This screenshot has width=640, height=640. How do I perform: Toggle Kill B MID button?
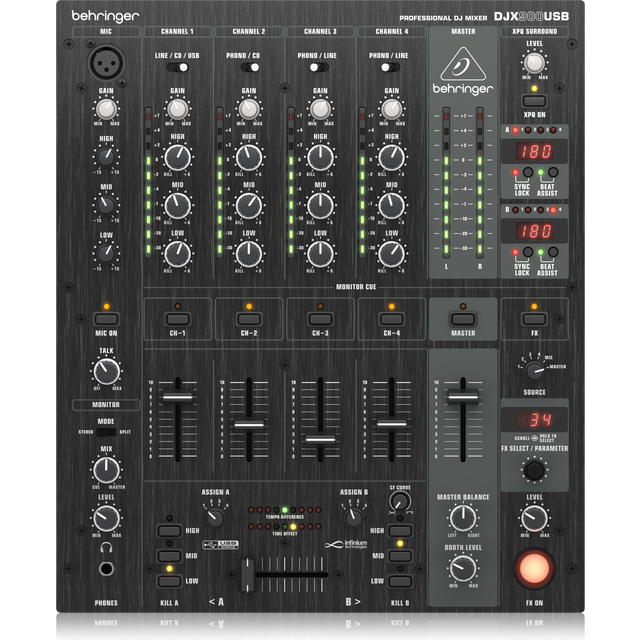400,556
